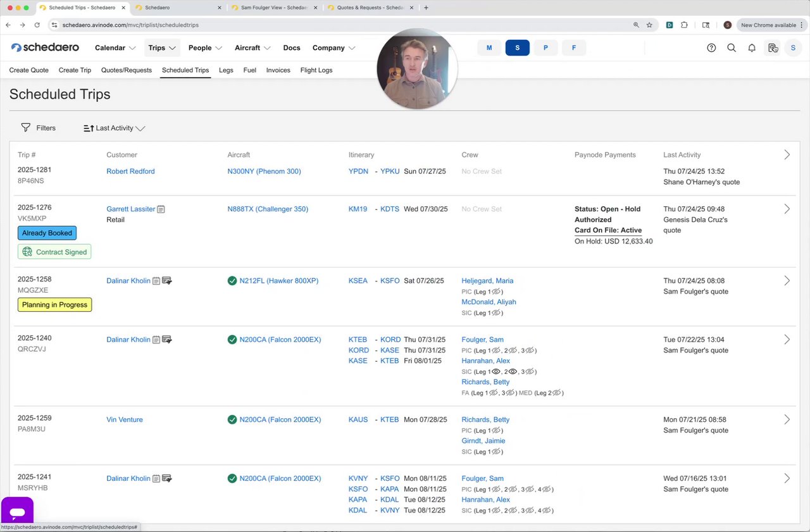Expand the Company dropdown menu
The image size is (810, 532).
coord(333,48)
